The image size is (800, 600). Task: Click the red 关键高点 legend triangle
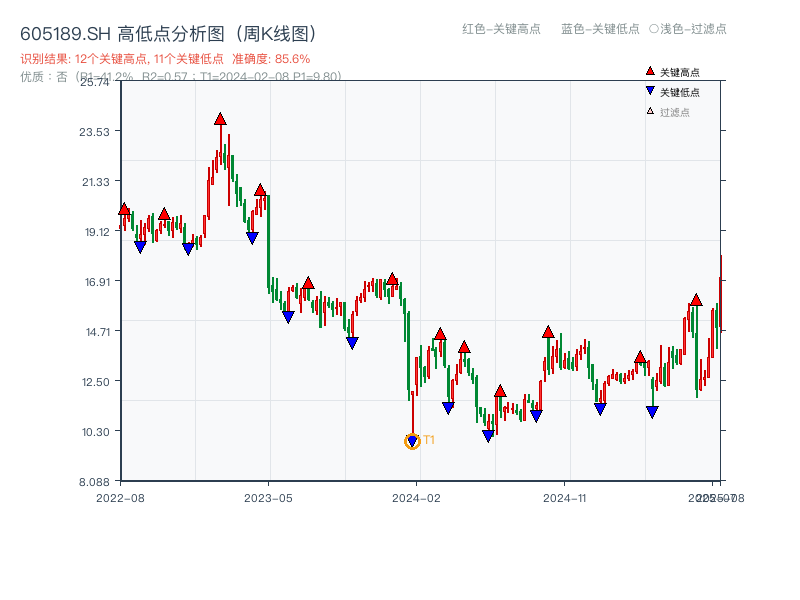click(x=650, y=71)
